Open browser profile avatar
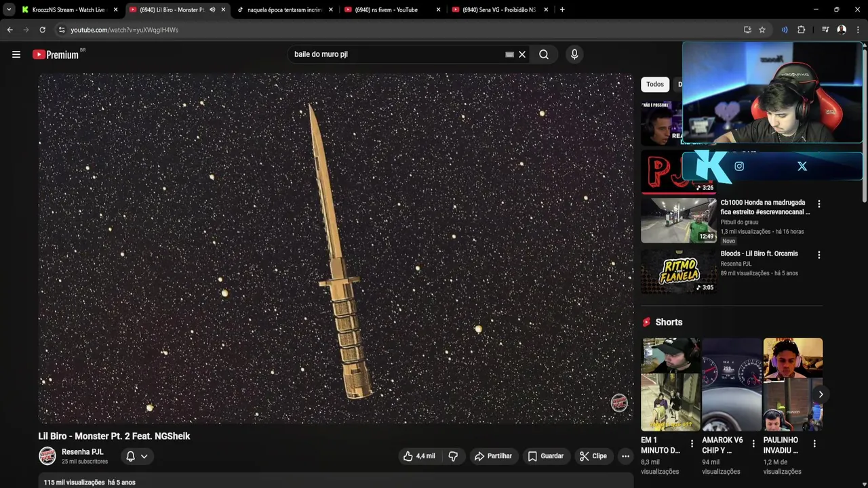The width and height of the screenshot is (868, 488). tap(842, 30)
